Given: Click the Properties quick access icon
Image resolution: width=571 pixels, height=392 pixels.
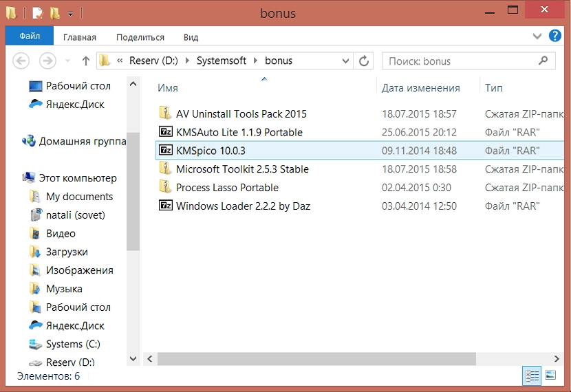Looking at the screenshot, I should tap(38, 14).
